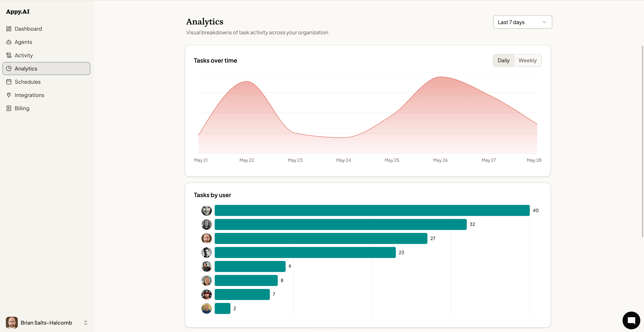The height and width of the screenshot is (332, 644).
Task: Click avatar of the user with 9 tasks
Action: tap(206, 266)
